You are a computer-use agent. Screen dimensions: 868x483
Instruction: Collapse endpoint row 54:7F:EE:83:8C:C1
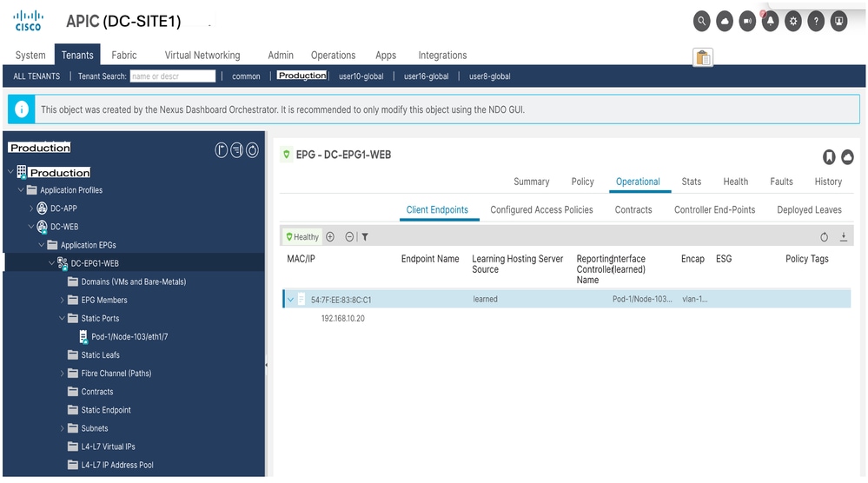[x=290, y=300]
